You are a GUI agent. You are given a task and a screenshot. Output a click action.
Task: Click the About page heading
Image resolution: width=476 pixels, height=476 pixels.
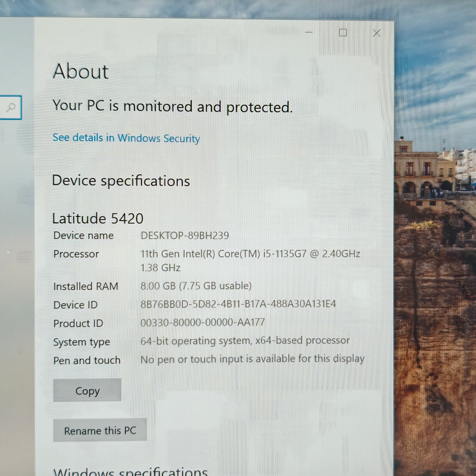80,71
